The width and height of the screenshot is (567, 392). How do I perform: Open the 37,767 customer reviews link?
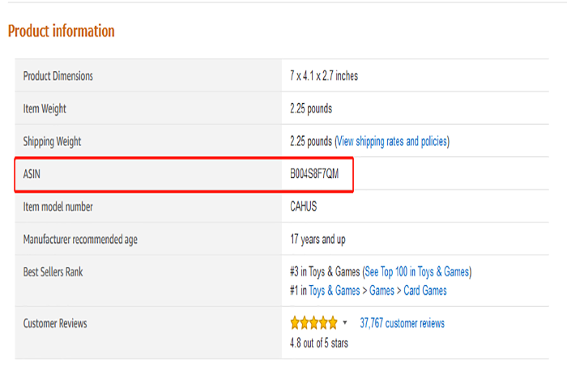coord(402,323)
